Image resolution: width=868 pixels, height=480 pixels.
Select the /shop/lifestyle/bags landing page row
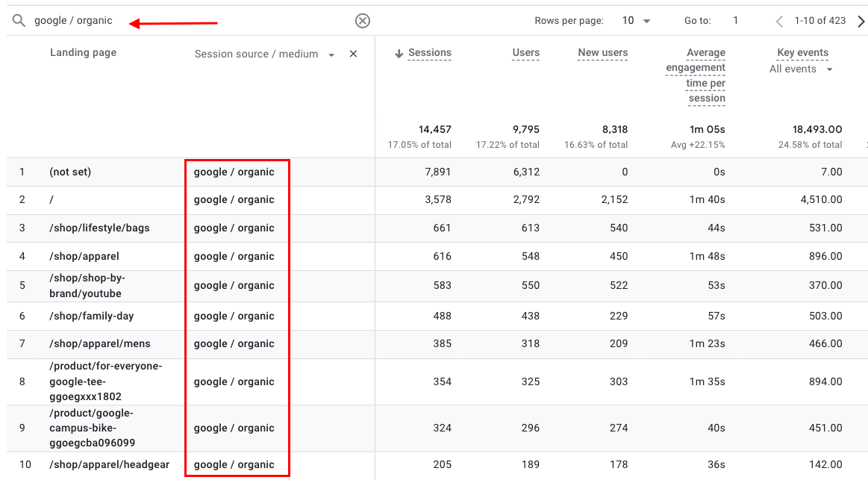tap(99, 228)
